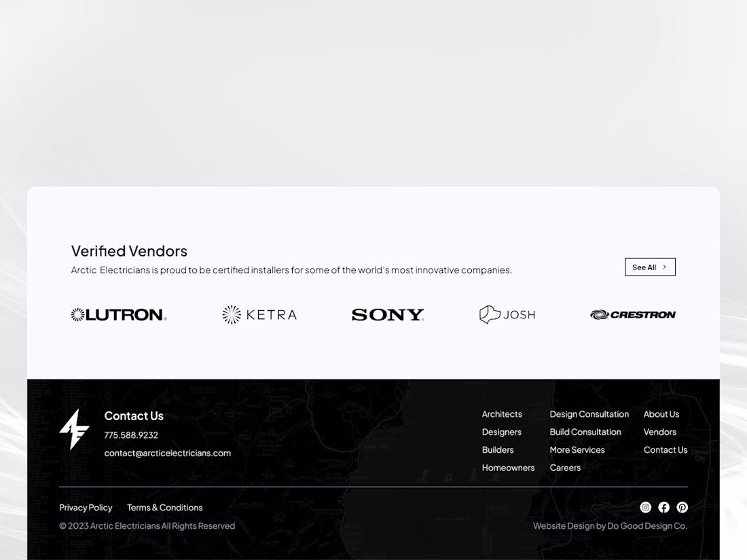The height and width of the screenshot is (560, 747).
Task: Visit the About Us page
Action: (661, 414)
